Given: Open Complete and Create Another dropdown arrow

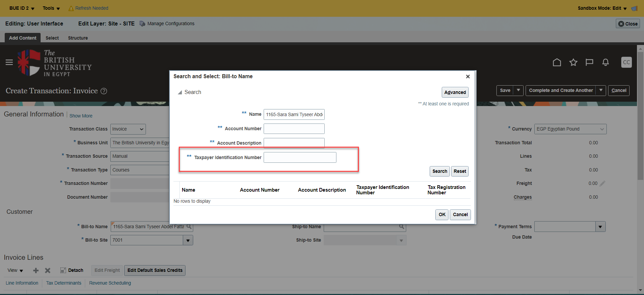Looking at the screenshot, I should point(601,90).
